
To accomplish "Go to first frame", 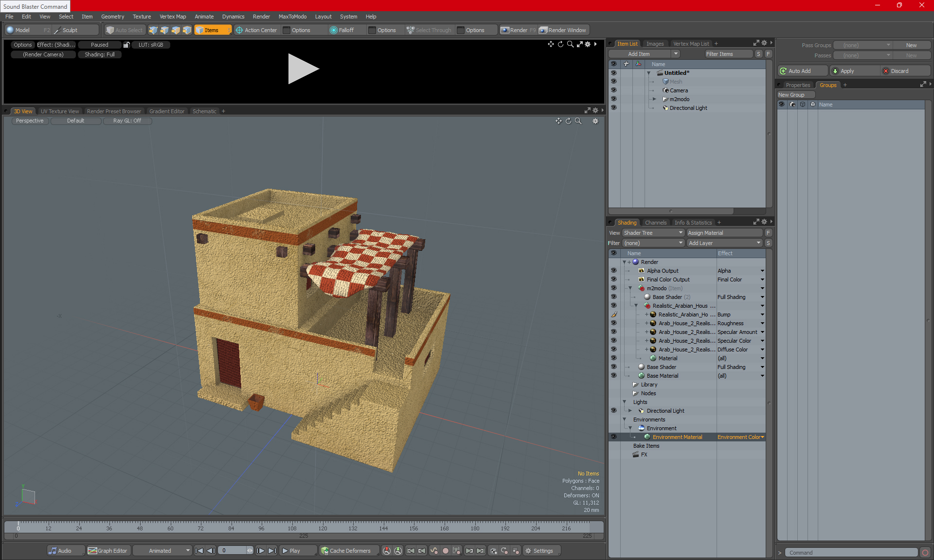I will 199,551.
